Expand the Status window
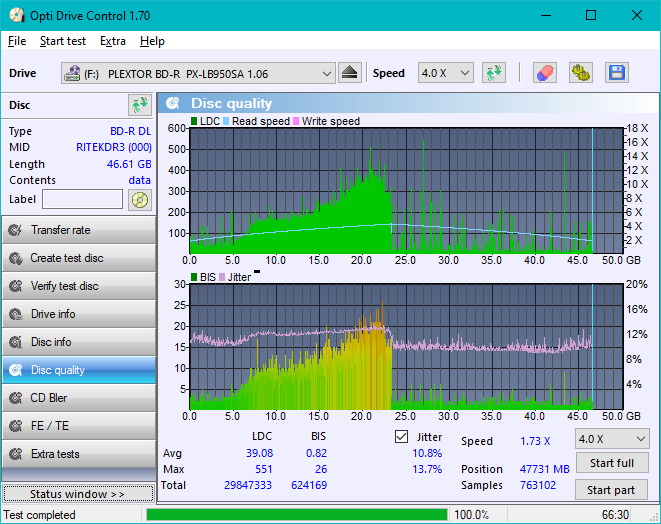This screenshot has width=661, height=524. click(78, 494)
